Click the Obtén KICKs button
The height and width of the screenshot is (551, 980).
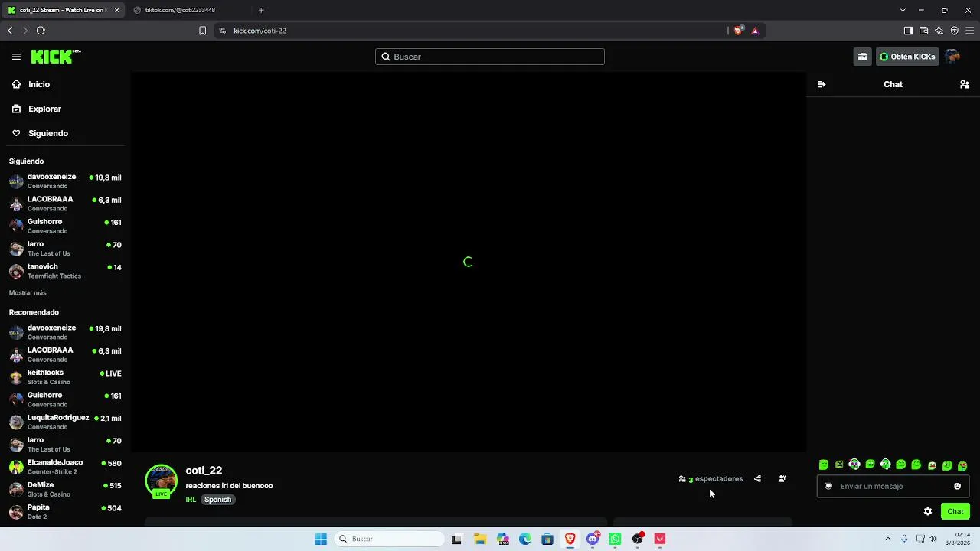click(x=907, y=57)
